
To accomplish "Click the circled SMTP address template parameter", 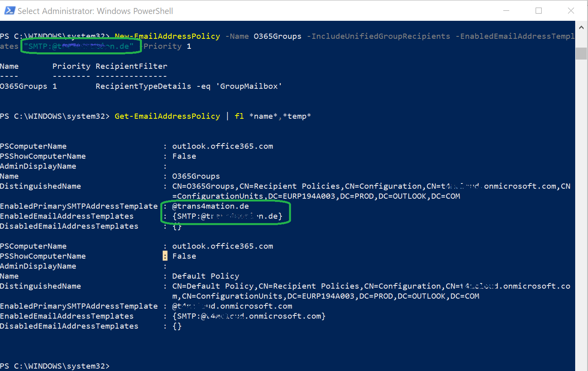I will point(80,46).
